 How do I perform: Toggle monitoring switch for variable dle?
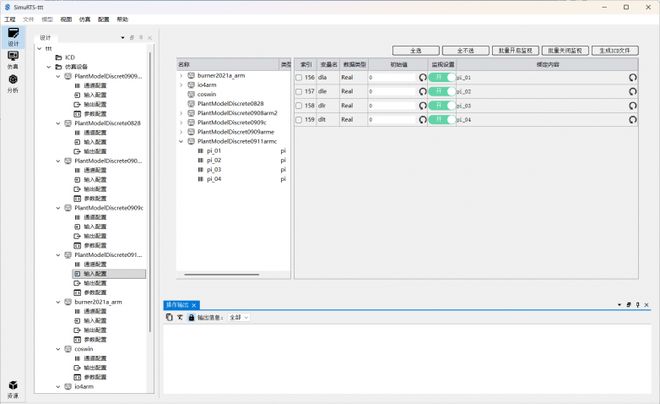(441, 91)
